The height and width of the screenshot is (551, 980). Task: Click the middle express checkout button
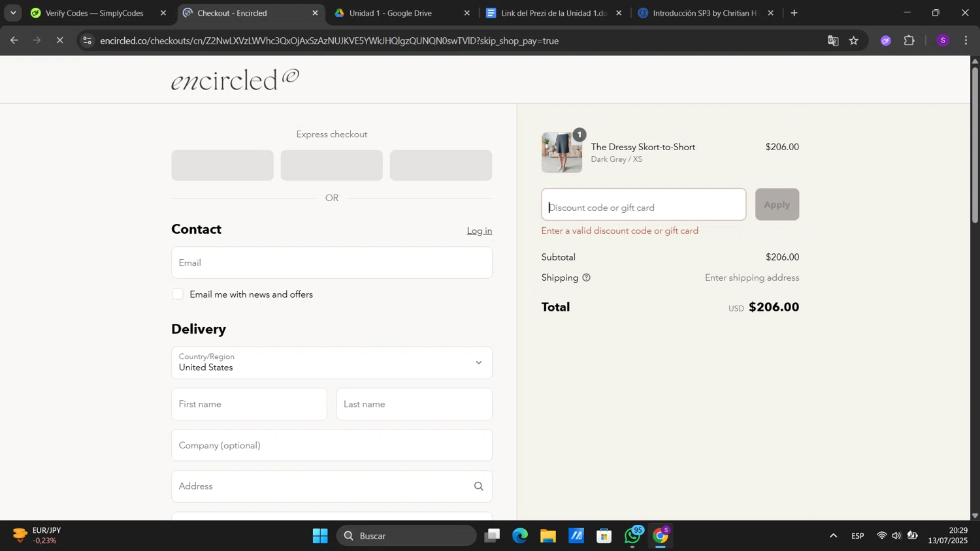pos(332,165)
